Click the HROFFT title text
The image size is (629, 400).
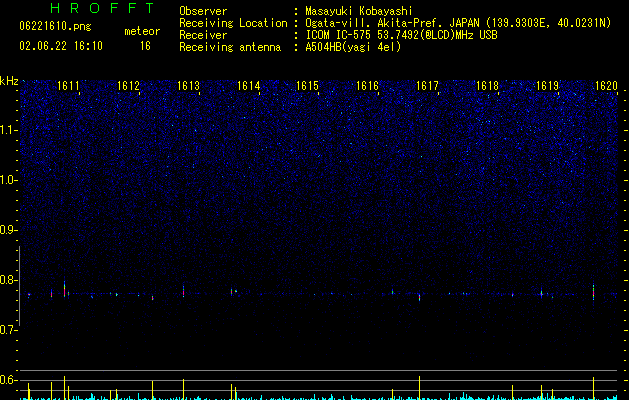(x=103, y=8)
